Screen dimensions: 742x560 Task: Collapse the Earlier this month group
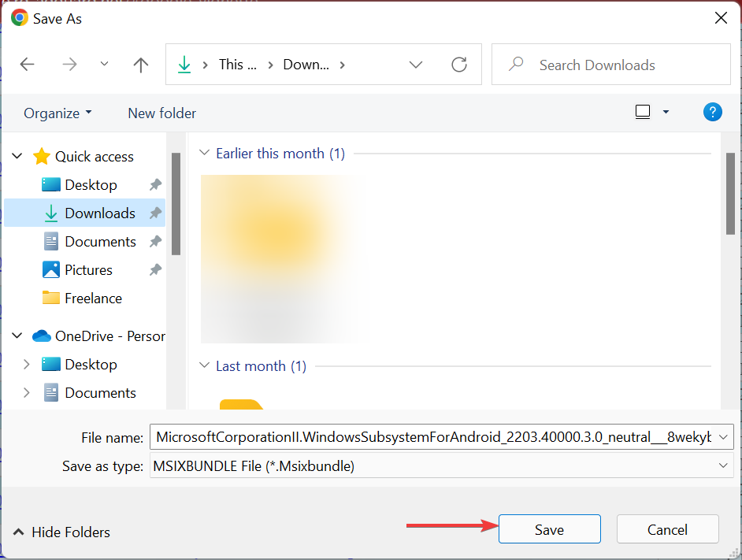pos(206,153)
